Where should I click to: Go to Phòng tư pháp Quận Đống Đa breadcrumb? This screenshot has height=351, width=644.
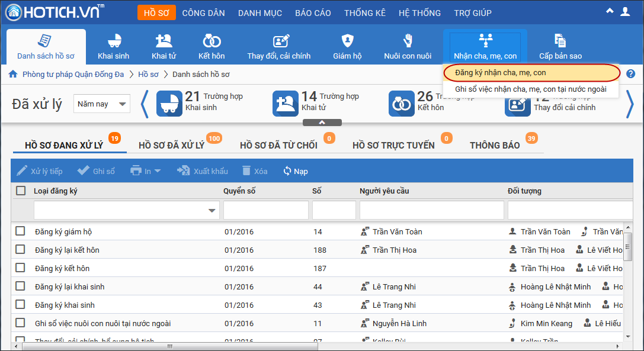pos(73,75)
